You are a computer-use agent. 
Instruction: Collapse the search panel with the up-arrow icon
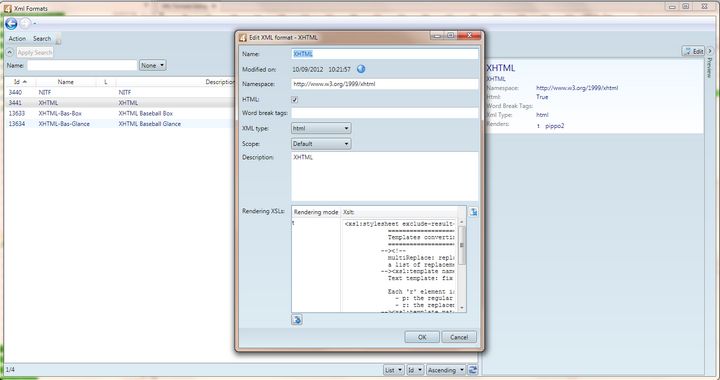10,52
